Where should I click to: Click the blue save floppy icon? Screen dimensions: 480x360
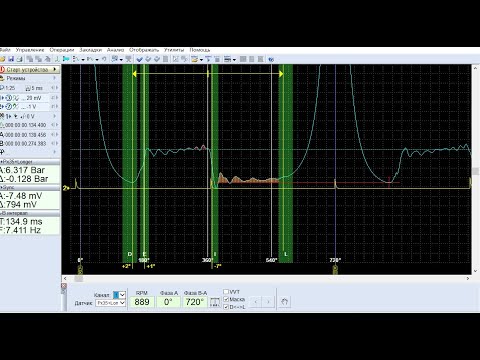pyautogui.click(x=11, y=59)
